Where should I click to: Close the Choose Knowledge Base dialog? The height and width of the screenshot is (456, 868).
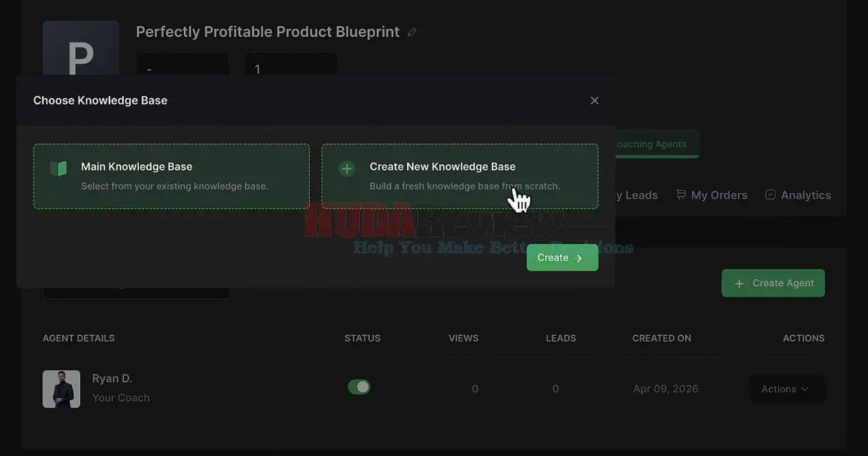pyautogui.click(x=594, y=101)
